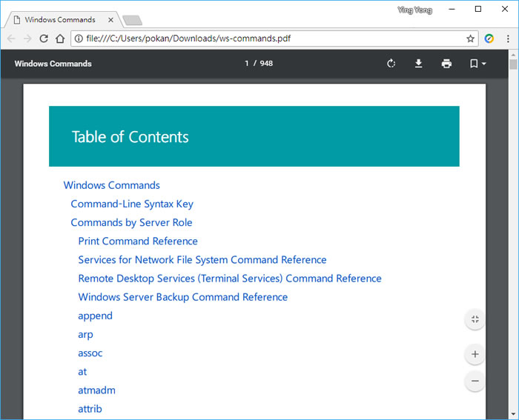This screenshot has height=420, width=519.
Task: Open a new browser tab
Action: click(132, 20)
